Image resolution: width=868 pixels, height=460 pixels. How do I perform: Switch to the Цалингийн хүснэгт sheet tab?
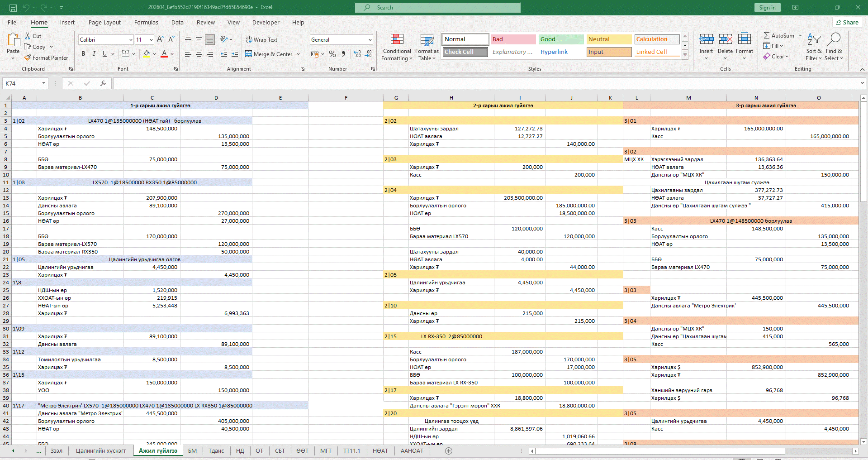pos(101,451)
